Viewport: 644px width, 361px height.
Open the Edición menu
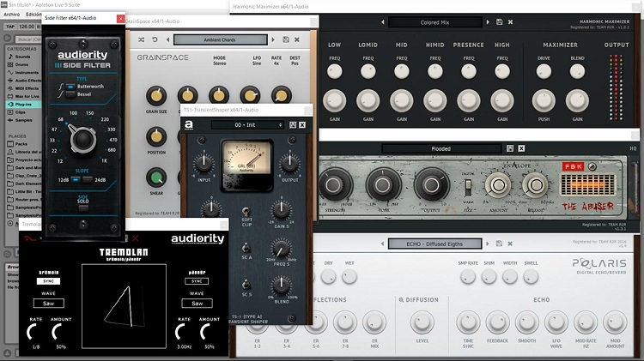[x=33, y=15]
